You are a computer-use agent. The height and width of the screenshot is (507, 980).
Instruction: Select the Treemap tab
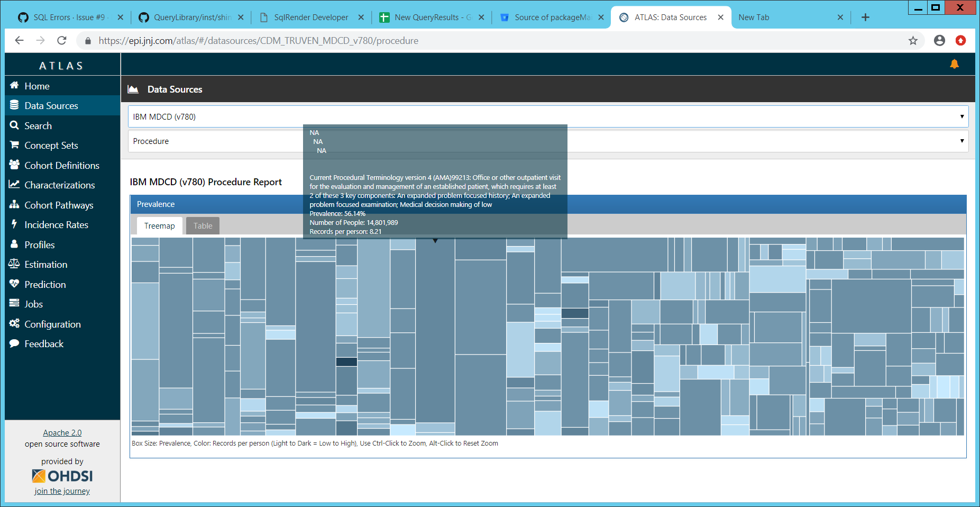[x=159, y=226]
